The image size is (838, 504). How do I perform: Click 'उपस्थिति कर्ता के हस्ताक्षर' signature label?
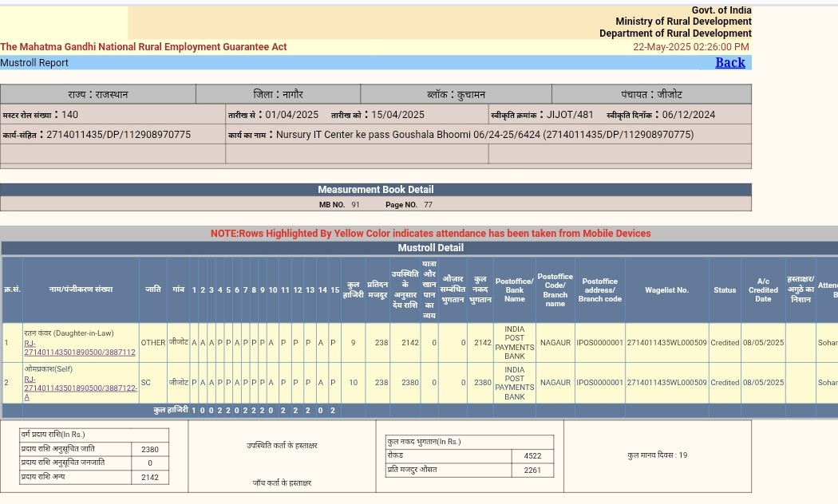coord(282,445)
